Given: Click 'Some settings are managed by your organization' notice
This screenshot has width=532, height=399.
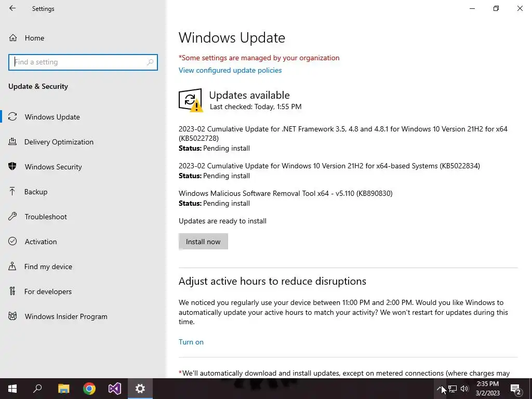Looking at the screenshot, I should point(259,58).
